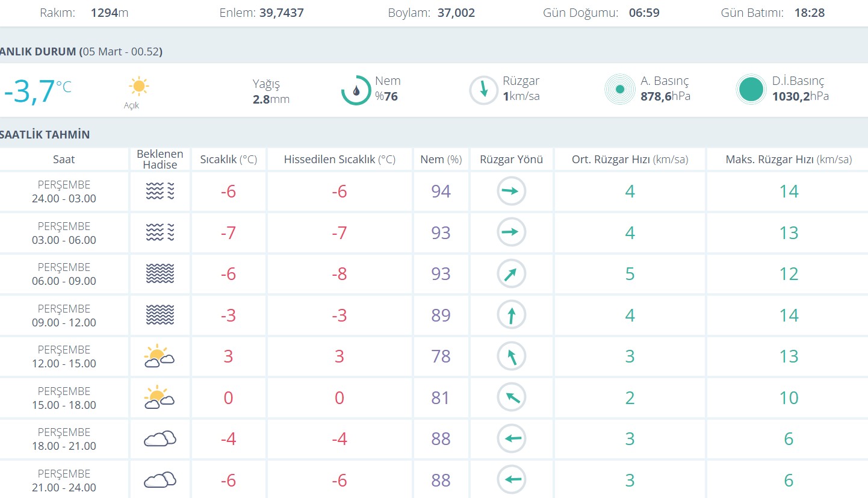Click the Yağış 2.8mm precipitation value
The image size is (868, 498).
tap(271, 99)
